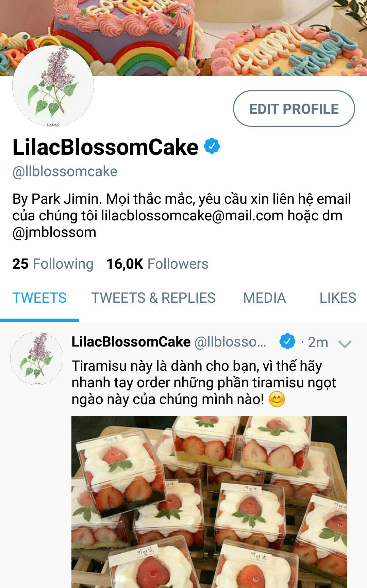View the 25 Following list
This screenshot has height=588, width=367.
click(53, 264)
